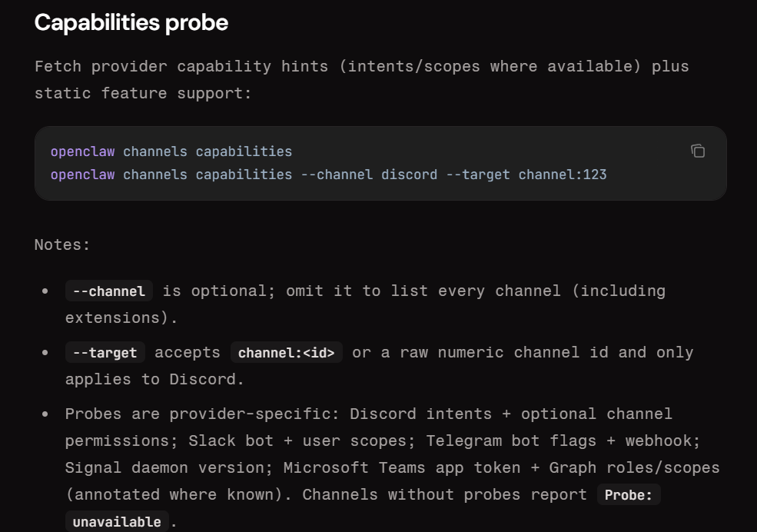Copy the code block with copy icon
757x532 pixels.
pos(698,151)
